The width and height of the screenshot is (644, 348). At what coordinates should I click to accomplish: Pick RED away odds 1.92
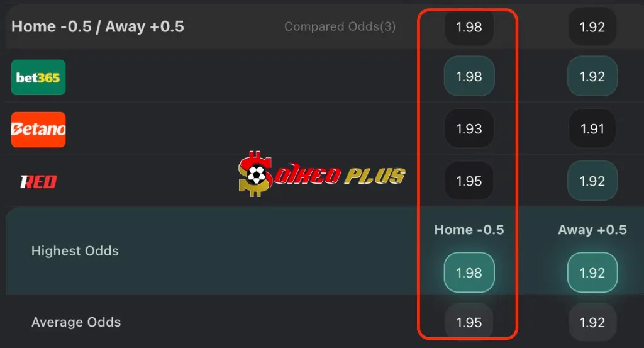pyautogui.click(x=592, y=181)
